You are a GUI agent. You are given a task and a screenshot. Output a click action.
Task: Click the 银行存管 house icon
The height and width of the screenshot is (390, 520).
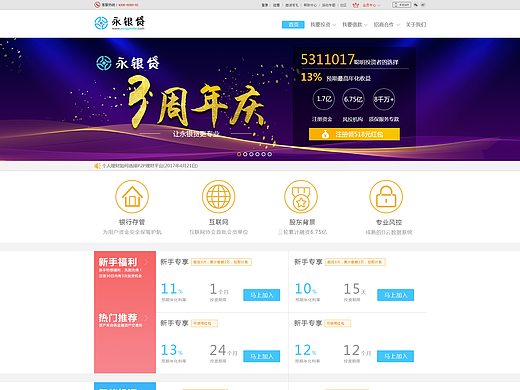[132, 197]
